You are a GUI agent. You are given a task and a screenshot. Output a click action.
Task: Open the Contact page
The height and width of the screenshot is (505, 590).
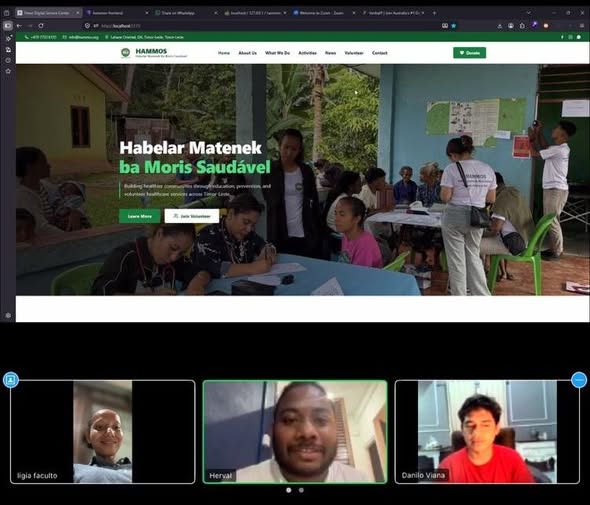pyautogui.click(x=379, y=53)
